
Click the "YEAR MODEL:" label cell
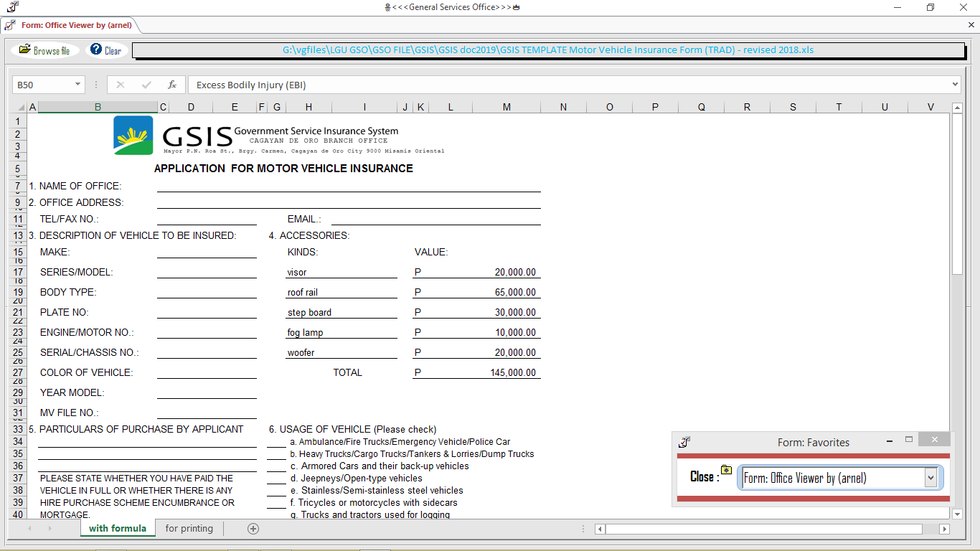click(72, 392)
